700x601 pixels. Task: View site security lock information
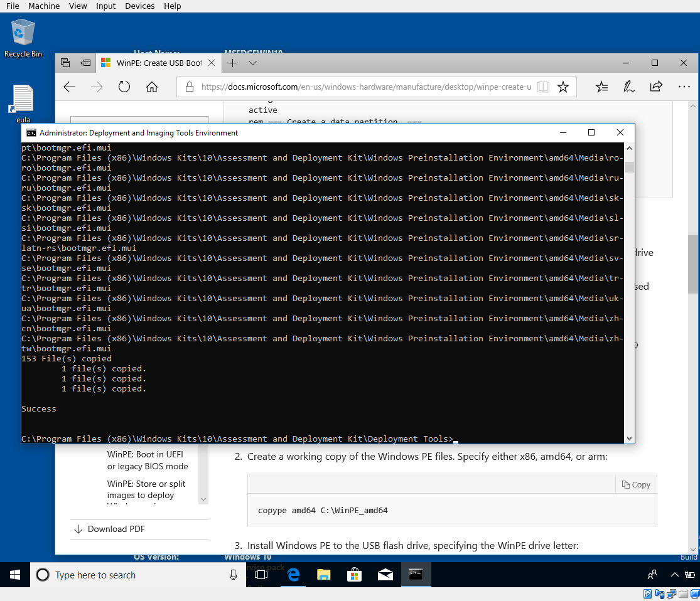[190, 87]
